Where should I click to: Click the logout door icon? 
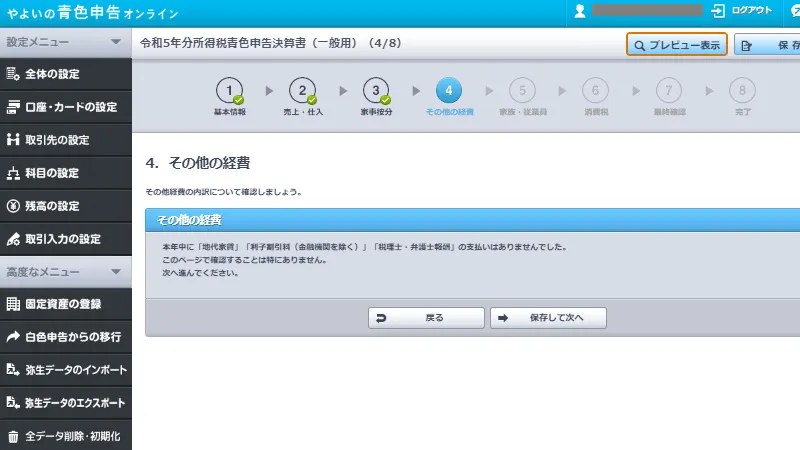point(718,11)
